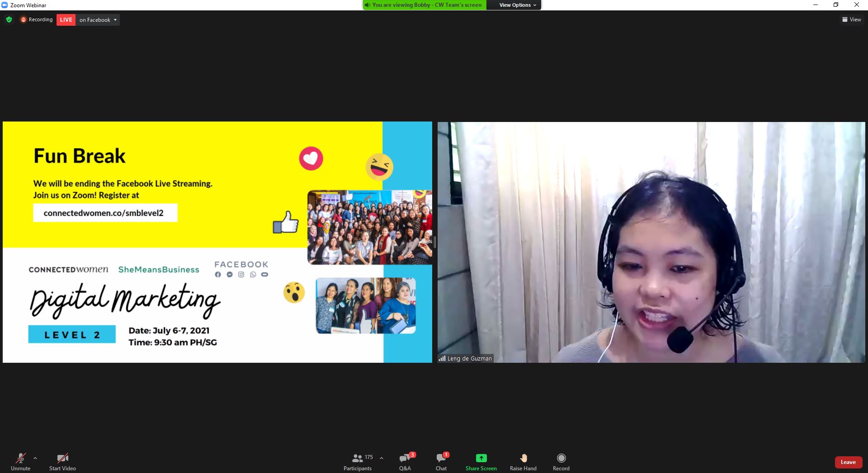The height and width of the screenshot is (473, 868).
Task: Click Leng de Guzman name label
Action: pyautogui.click(x=469, y=358)
